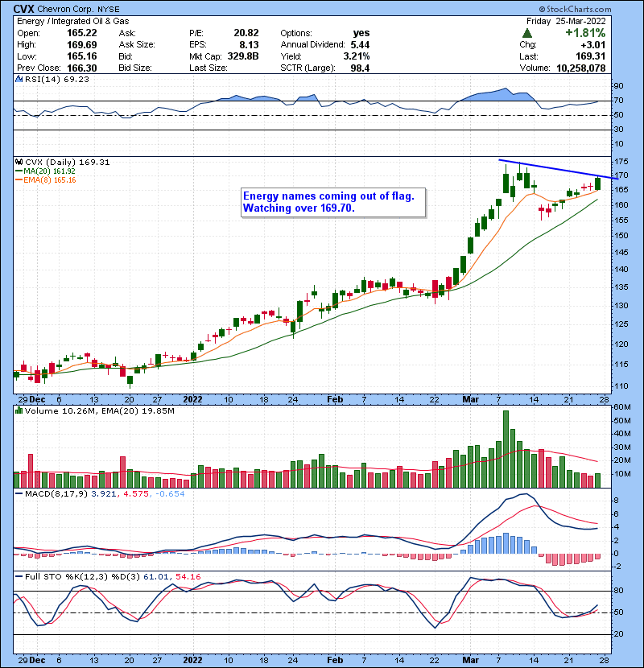
Task: Select the High price 169.69
Action: pyautogui.click(x=82, y=45)
